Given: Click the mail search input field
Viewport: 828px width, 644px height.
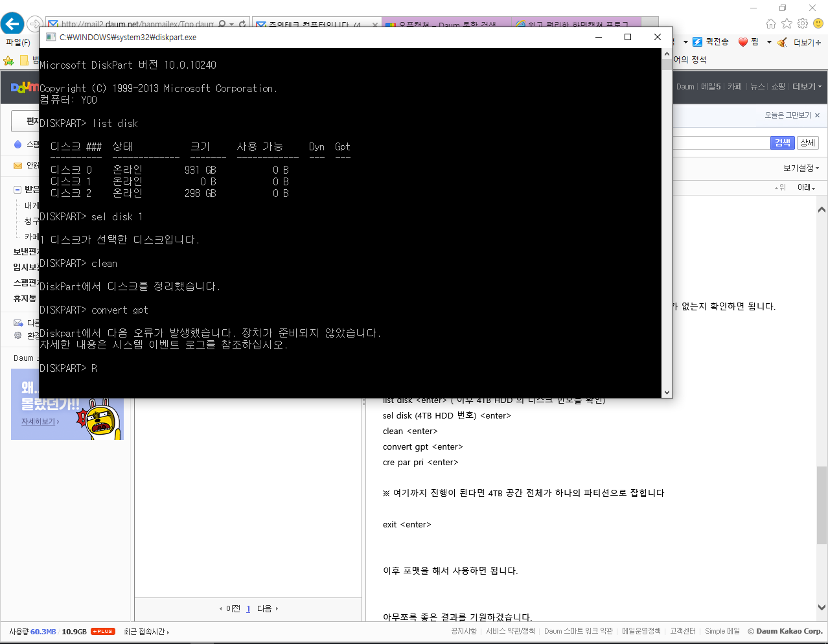Looking at the screenshot, I should pyautogui.click(x=721, y=143).
